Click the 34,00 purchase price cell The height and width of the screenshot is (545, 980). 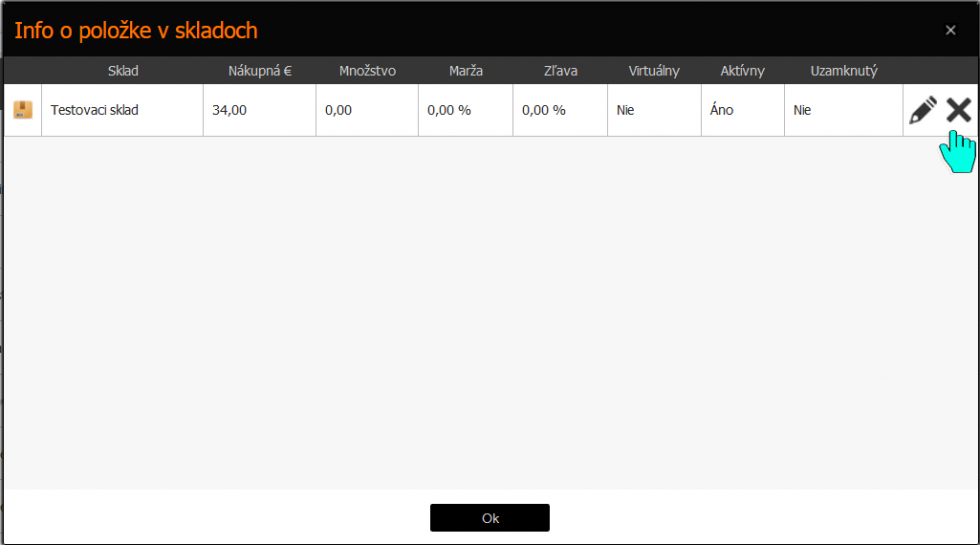(229, 110)
